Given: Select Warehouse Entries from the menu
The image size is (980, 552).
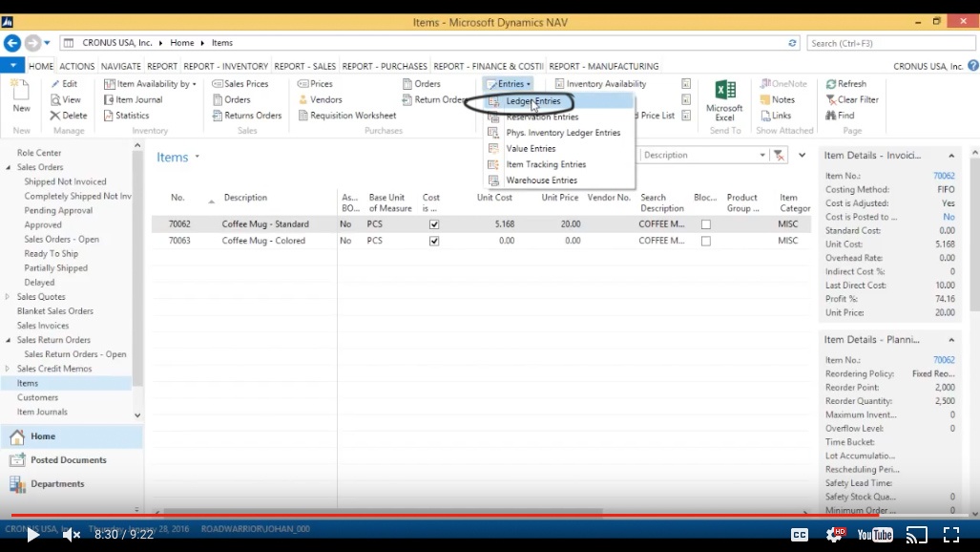Looking at the screenshot, I should point(560,180).
